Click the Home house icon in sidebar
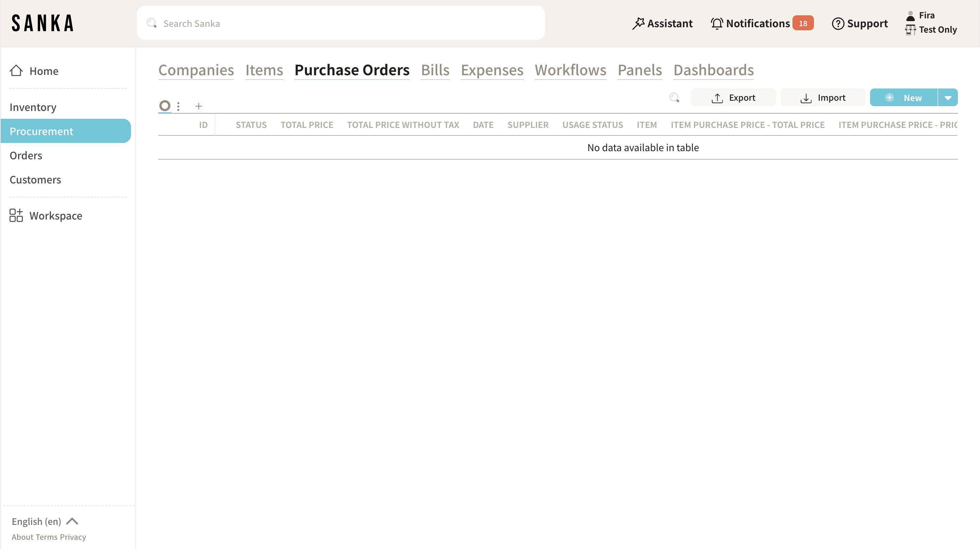 pyautogui.click(x=16, y=71)
